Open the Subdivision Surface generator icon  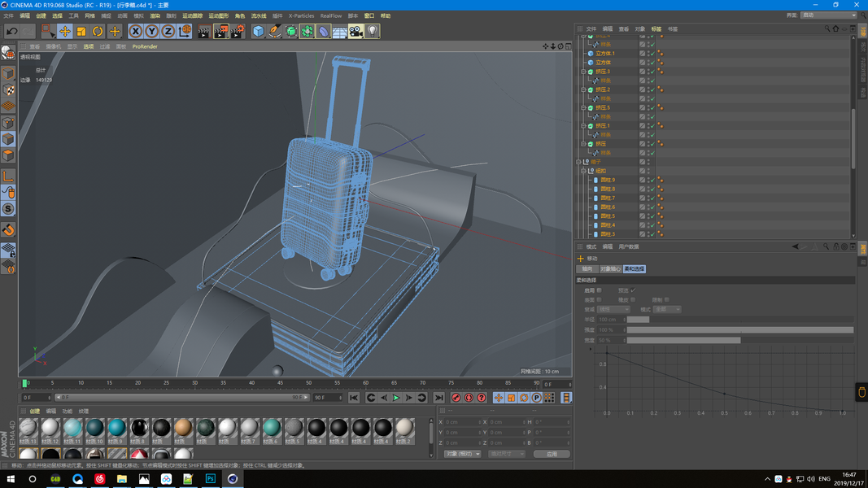coord(291,32)
